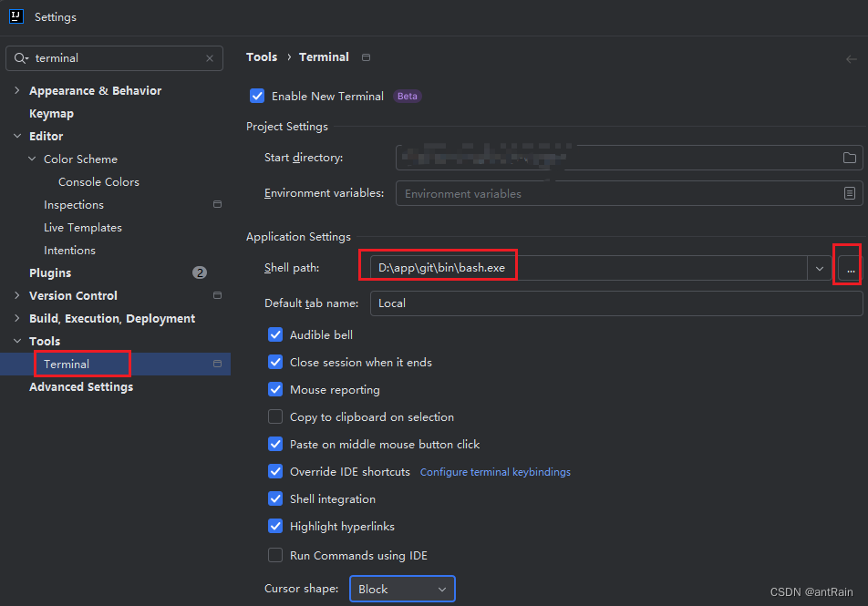Screen dimensions: 868x606
Task: Toggle Paste on middle mouse button click
Action: coord(275,444)
